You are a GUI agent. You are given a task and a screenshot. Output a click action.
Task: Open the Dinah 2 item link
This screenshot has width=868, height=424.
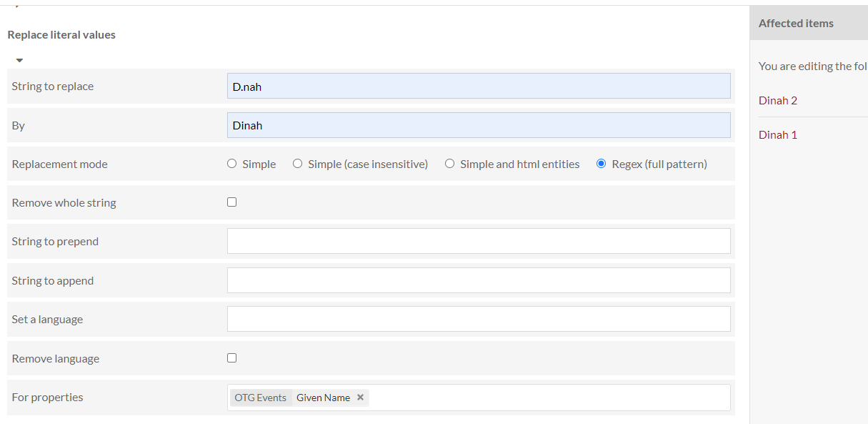pyautogui.click(x=778, y=101)
